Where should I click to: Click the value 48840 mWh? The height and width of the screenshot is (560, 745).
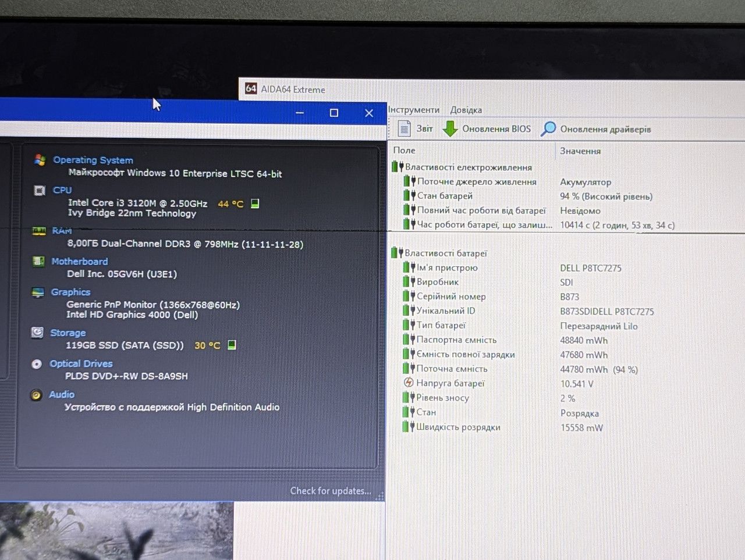(x=584, y=340)
